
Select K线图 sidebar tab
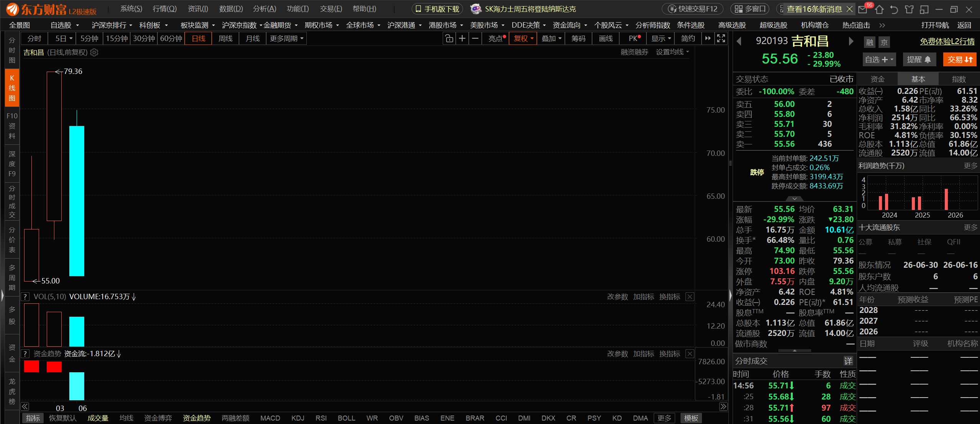point(12,88)
